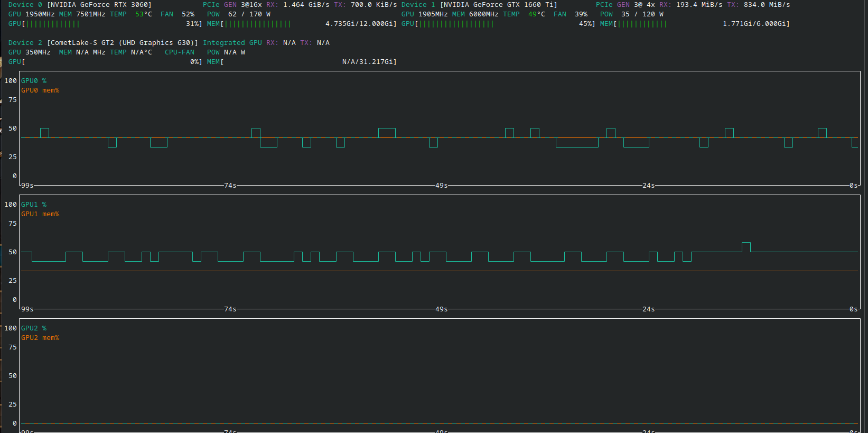868x433 pixels.
Task: Click the "GPU0 %" chart legend
Action: point(34,81)
